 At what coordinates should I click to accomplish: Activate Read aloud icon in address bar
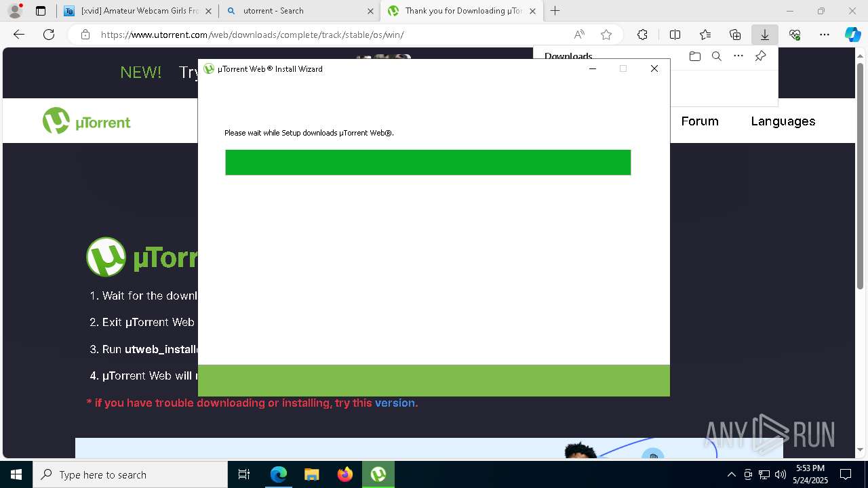pyautogui.click(x=579, y=35)
